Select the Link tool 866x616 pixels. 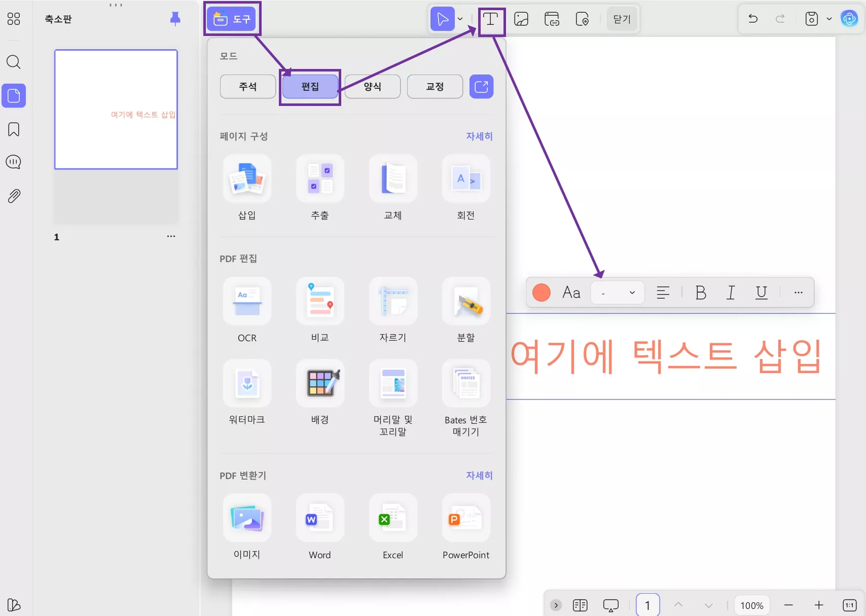(552, 19)
